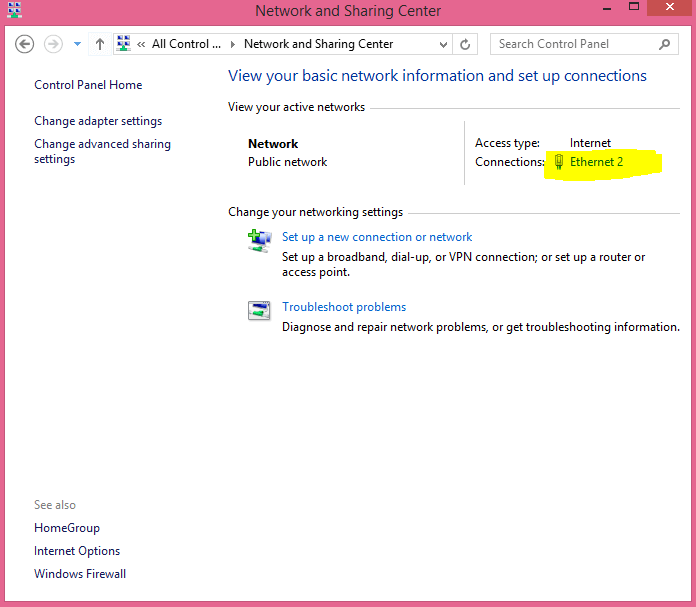
Task: Click the window title bar network icon
Action: [x=15, y=10]
